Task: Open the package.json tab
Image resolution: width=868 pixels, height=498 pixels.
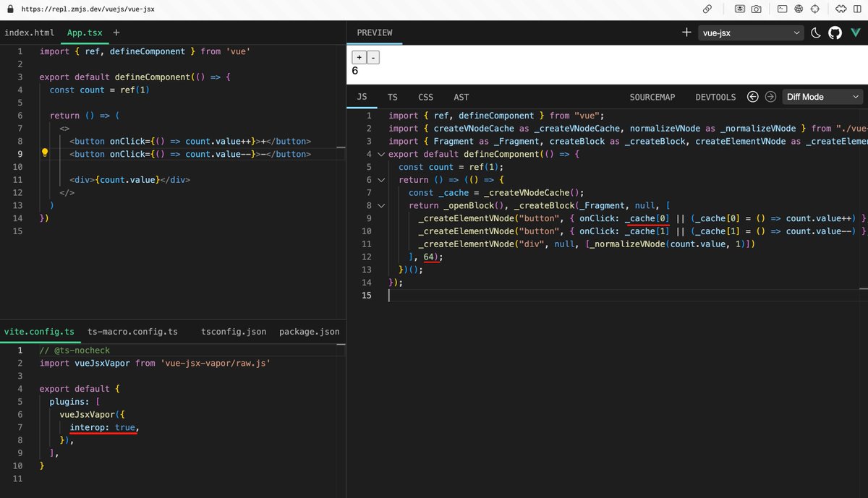Action: [310, 332]
